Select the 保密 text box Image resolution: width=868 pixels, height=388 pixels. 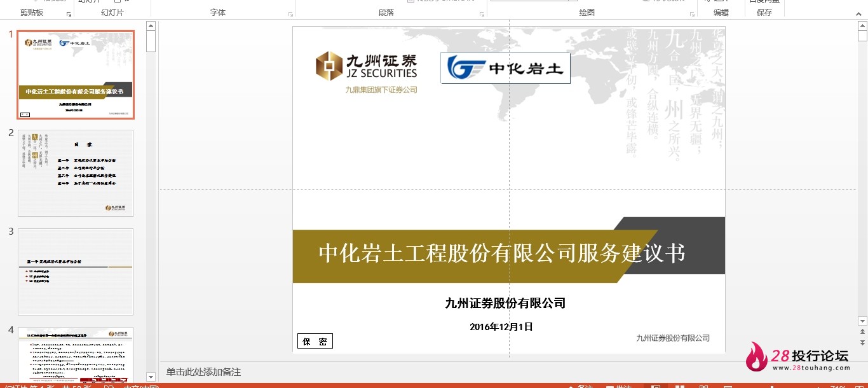315,342
